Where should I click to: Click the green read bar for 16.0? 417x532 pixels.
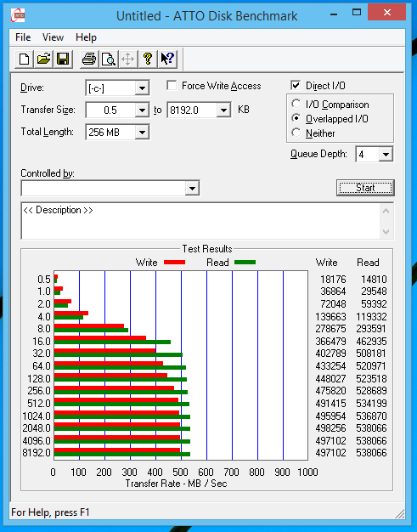112,342
